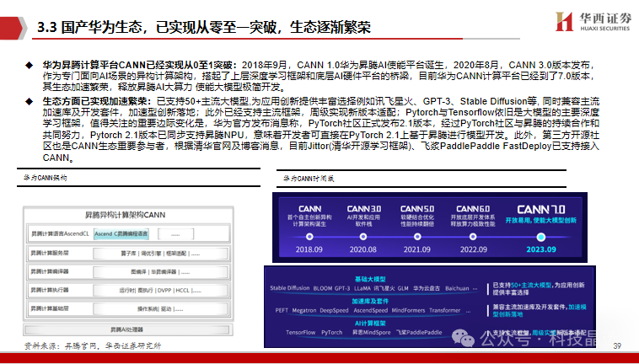Screen dimensions: 639x364
Task: Click the bold "生态方面已实现加速繁荣" heading
Action: click(x=98, y=101)
